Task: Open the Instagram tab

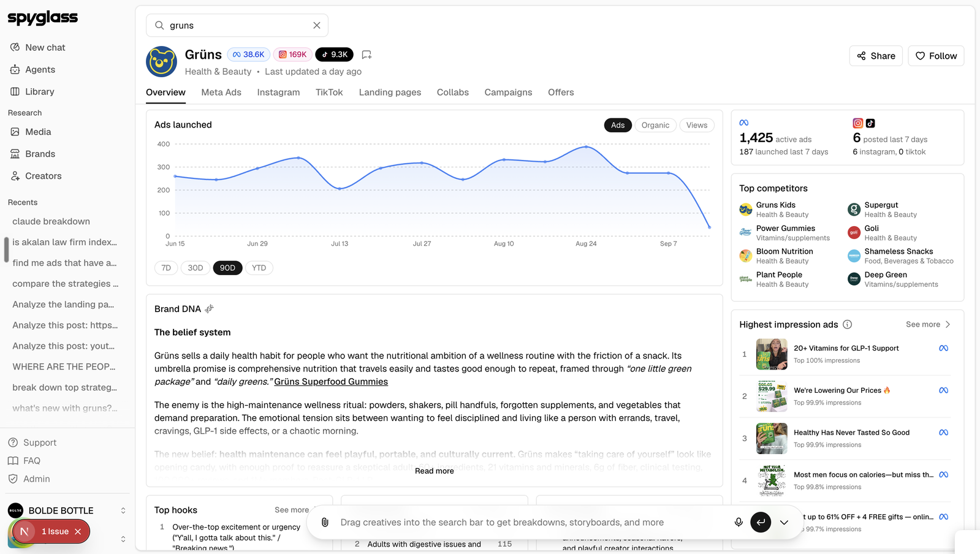Action: point(278,93)
